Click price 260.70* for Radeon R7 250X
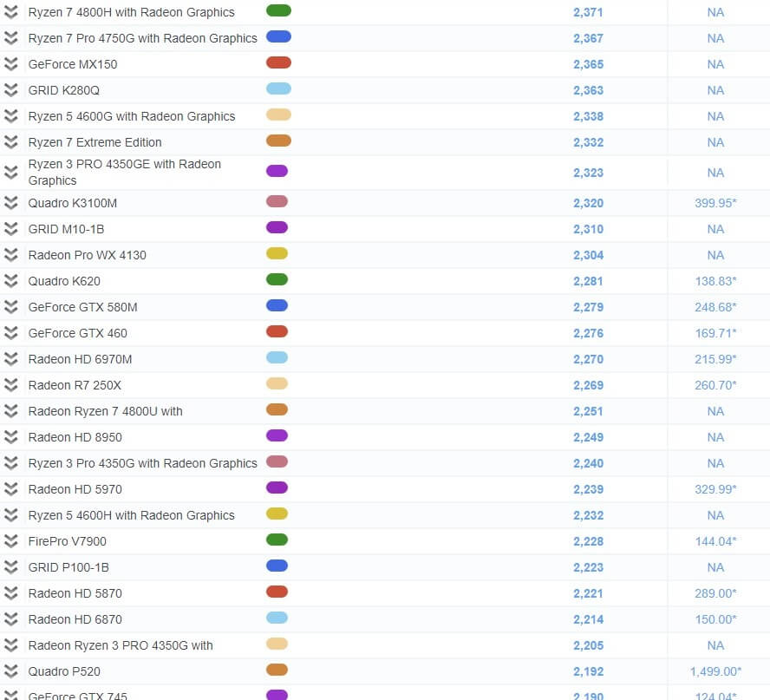Image resolution: width=770 pixels, height=700 pixels. point(715,385)
